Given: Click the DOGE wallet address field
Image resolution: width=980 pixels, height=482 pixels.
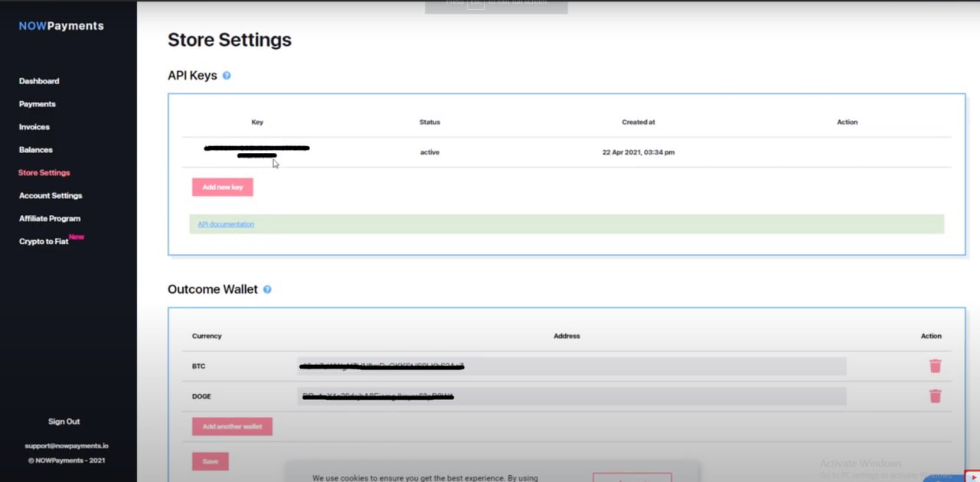Looking at the screenshot, I should click(x=572, y=396).
